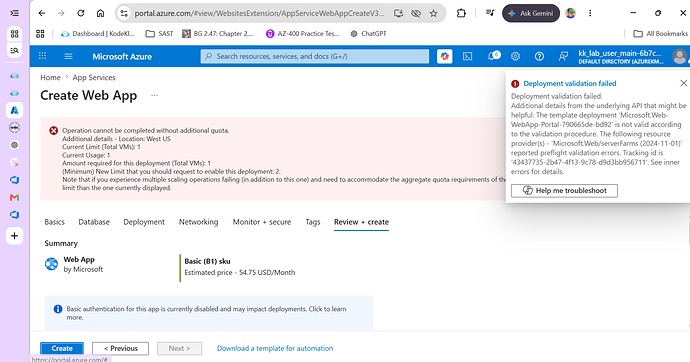The image size is (690, 362).
Task: Focus the Search resources, services, and docs field
Action: coord(315,56)
